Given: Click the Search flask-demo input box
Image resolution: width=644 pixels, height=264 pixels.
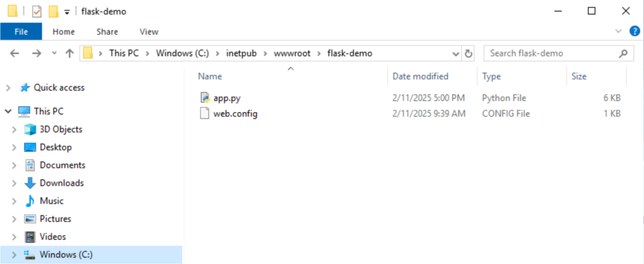Looking at the screenshot, I should click(550, 54).
